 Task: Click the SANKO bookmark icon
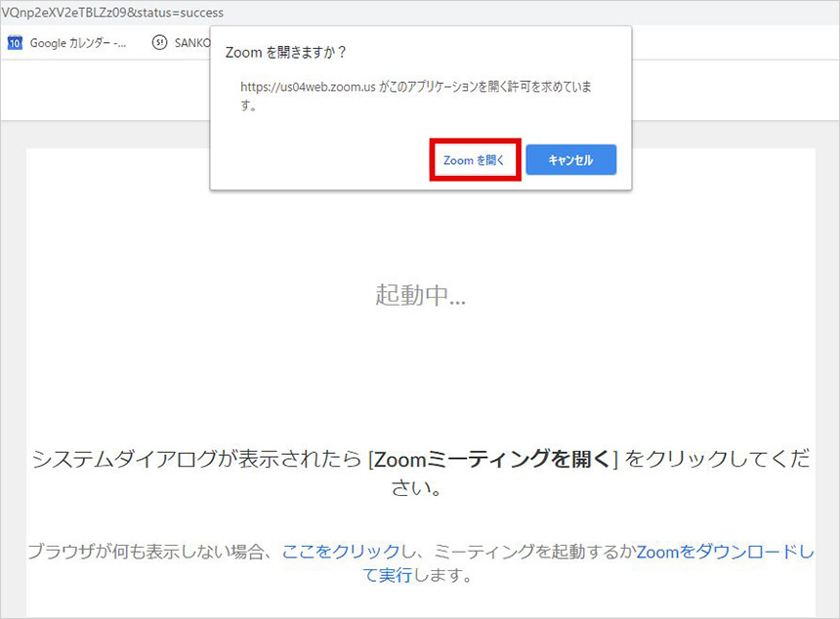coord(159,42)
